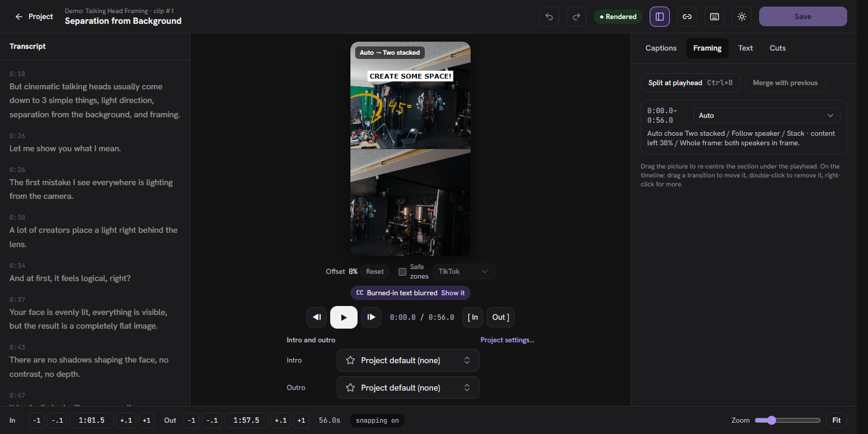Set the In point marker button
The width and height of the screenshot is (868, 434).
coord(473,317)
